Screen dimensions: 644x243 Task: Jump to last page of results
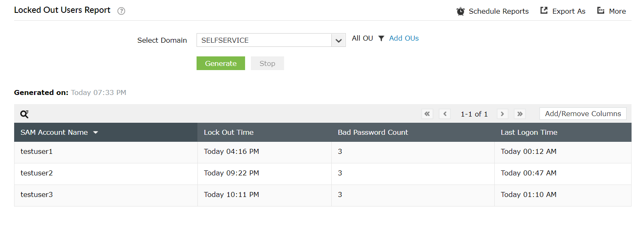[x=520, y=114]
